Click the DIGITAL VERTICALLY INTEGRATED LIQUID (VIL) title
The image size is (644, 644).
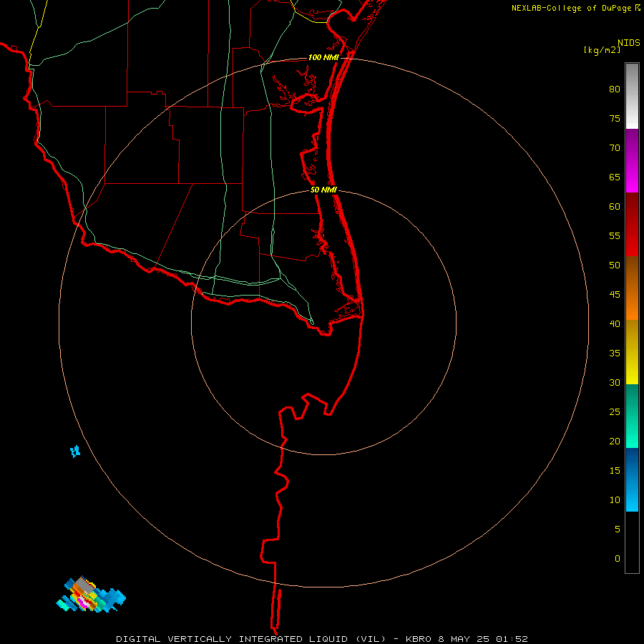(251, 639)
